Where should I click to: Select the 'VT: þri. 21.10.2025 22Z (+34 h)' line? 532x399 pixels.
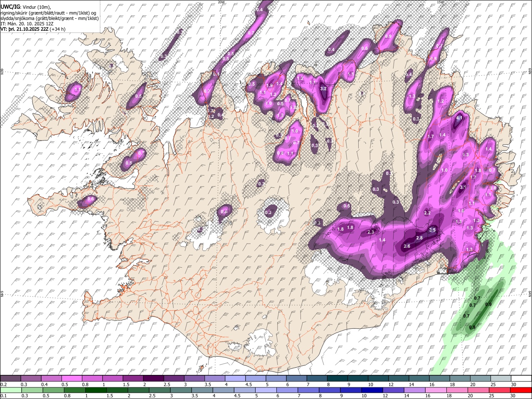33,29
